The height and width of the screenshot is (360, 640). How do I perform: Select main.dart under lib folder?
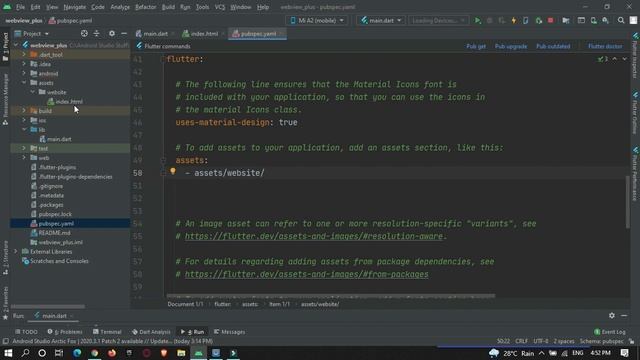click(x=59, y=139)
